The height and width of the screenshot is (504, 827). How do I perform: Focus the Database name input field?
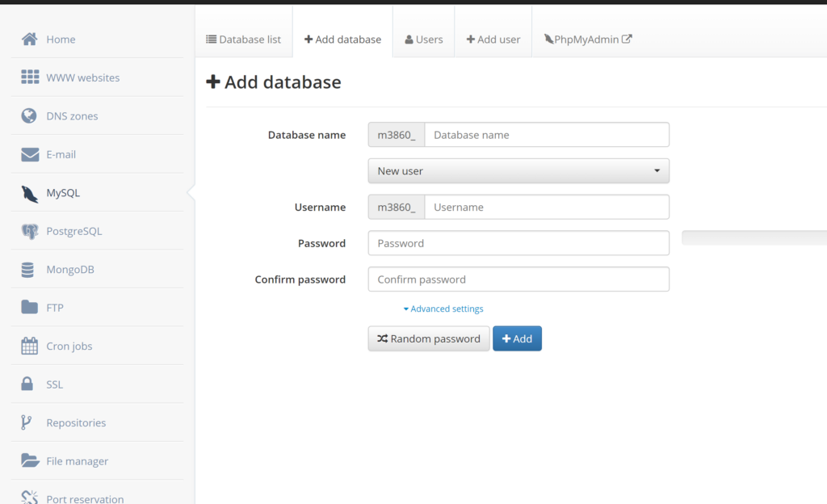coord(546,135)
